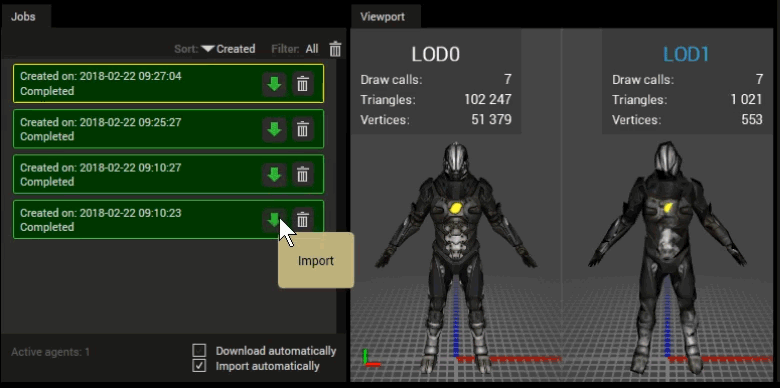This screenshot has width=780, height=388.
Task: Toggle the sort direction arrow beside Created
Action: [208, 49]
